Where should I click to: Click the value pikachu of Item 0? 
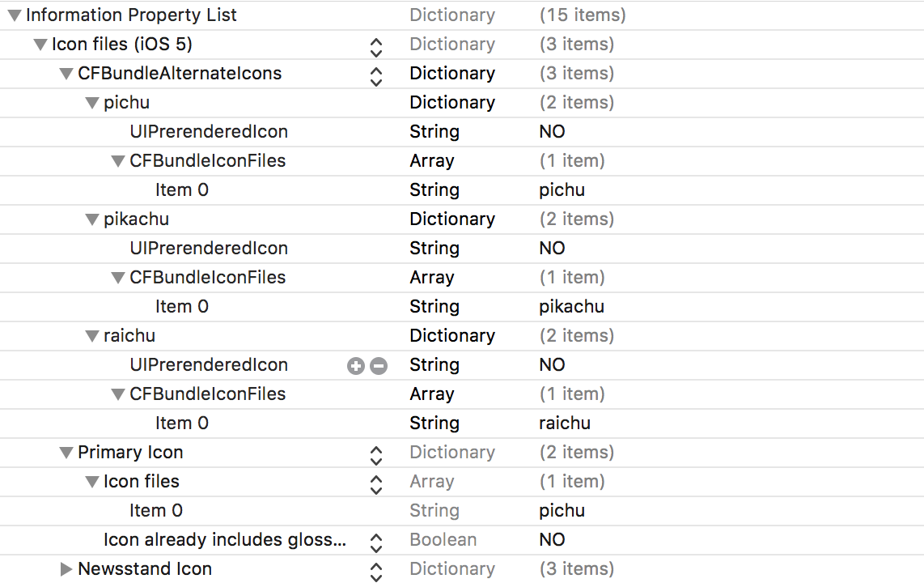tap(571, 306)
